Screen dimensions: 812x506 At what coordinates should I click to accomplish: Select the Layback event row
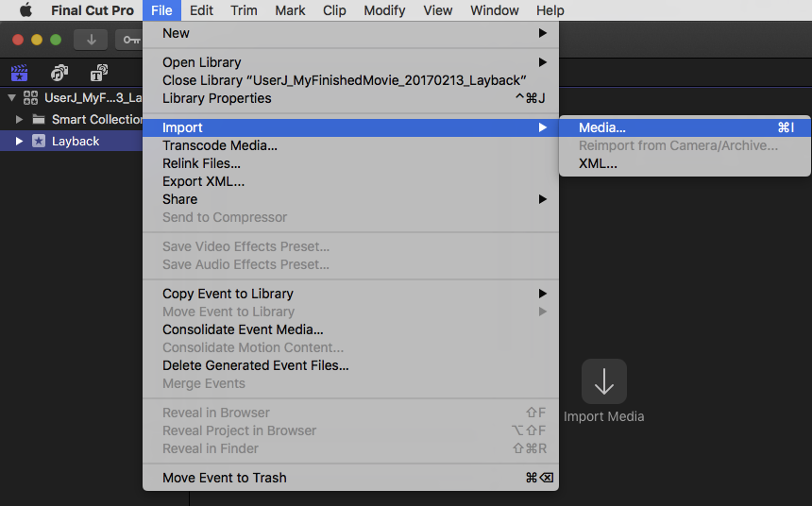[x=72, y=141]
